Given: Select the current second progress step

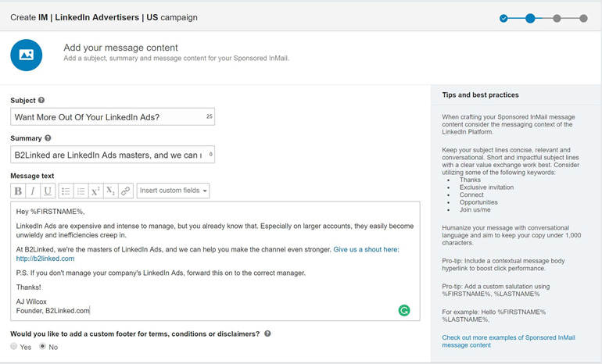Looking at the screenshot, I should (530, 18).
